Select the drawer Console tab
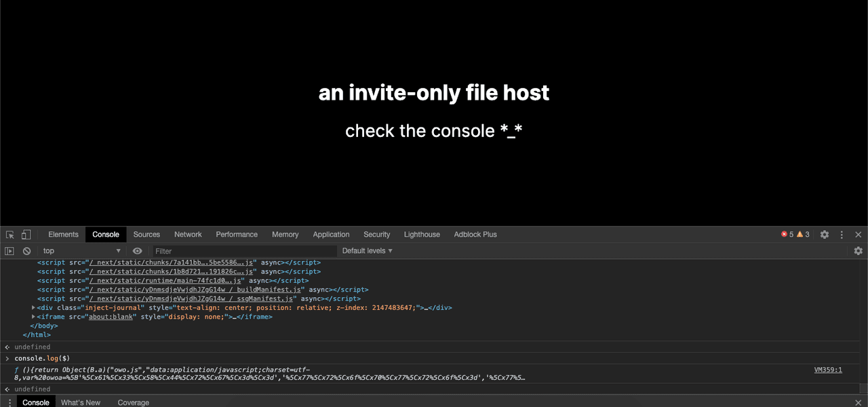This screenshot has height=407, width=868. 36,402
